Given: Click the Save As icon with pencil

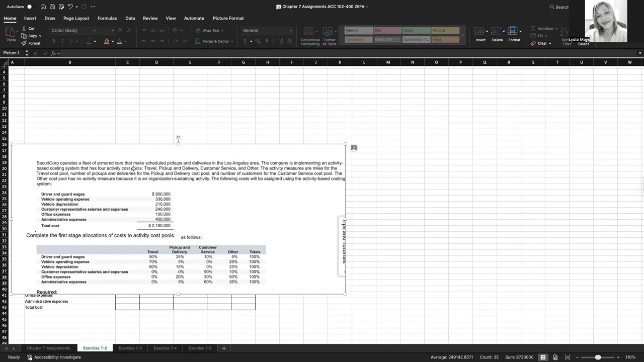Looking at the screenshot, I should tap(61, 7).
